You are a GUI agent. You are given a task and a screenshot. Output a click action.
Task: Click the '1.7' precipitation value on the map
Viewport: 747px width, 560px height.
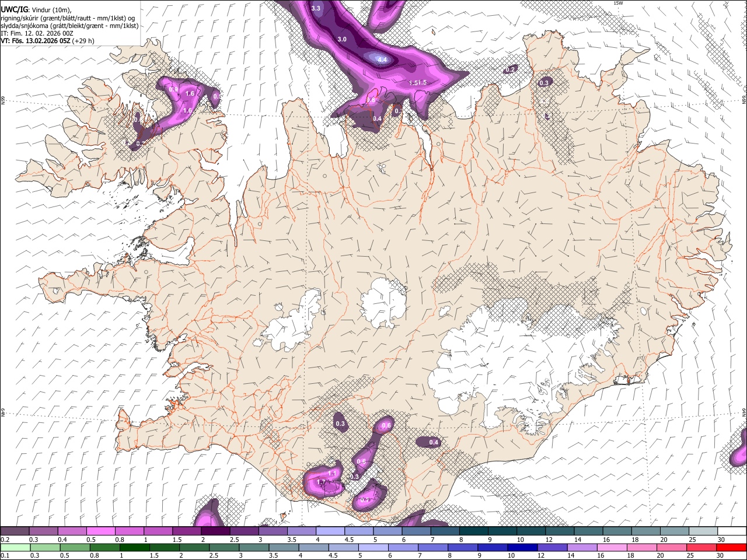320,482
